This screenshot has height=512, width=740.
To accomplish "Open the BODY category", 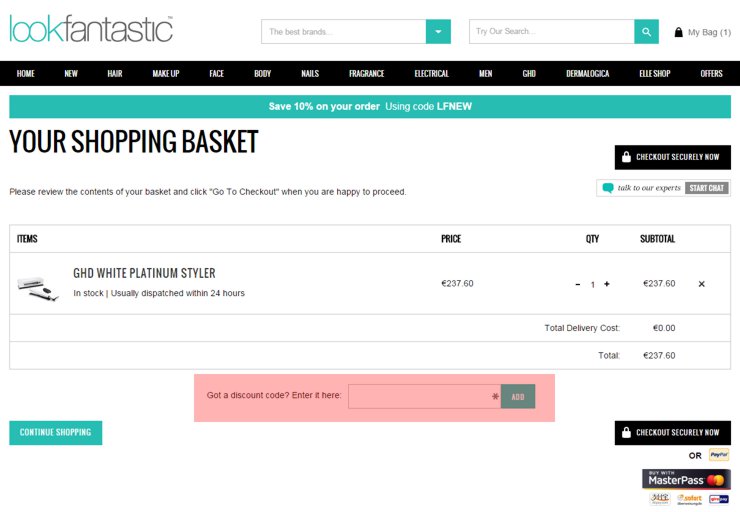I will (262, 74).
